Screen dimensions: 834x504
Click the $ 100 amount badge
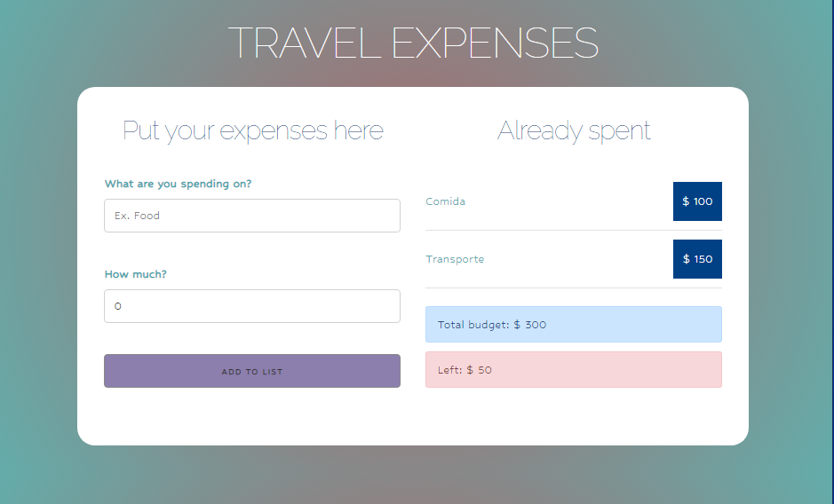click(x=697, y=201)
